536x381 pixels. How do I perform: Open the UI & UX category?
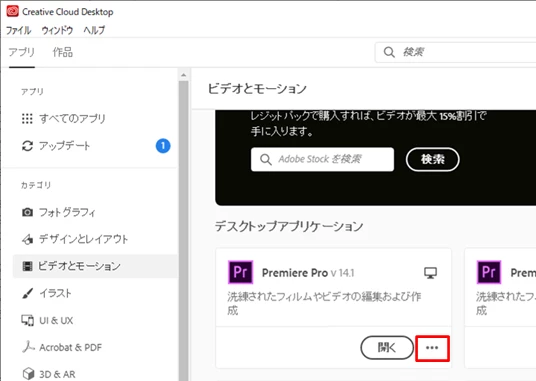click(47, 321)
